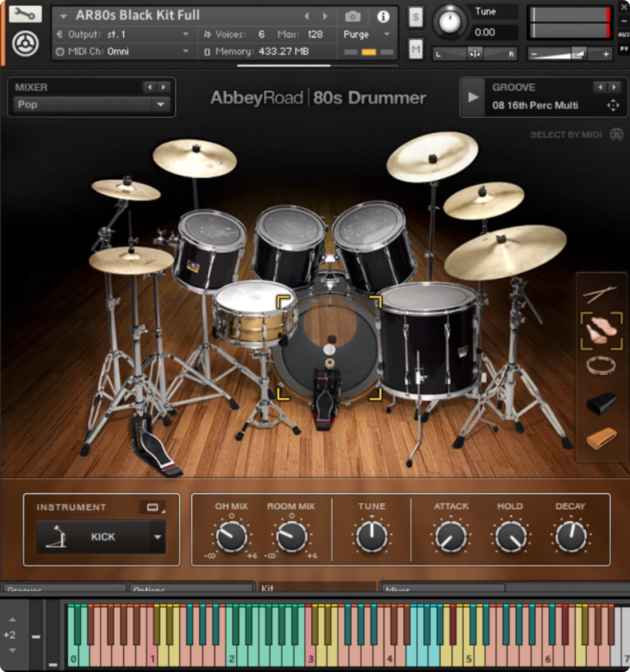Click the volume minus button
This screenshot has width=630, height=672.
[534, 54]
